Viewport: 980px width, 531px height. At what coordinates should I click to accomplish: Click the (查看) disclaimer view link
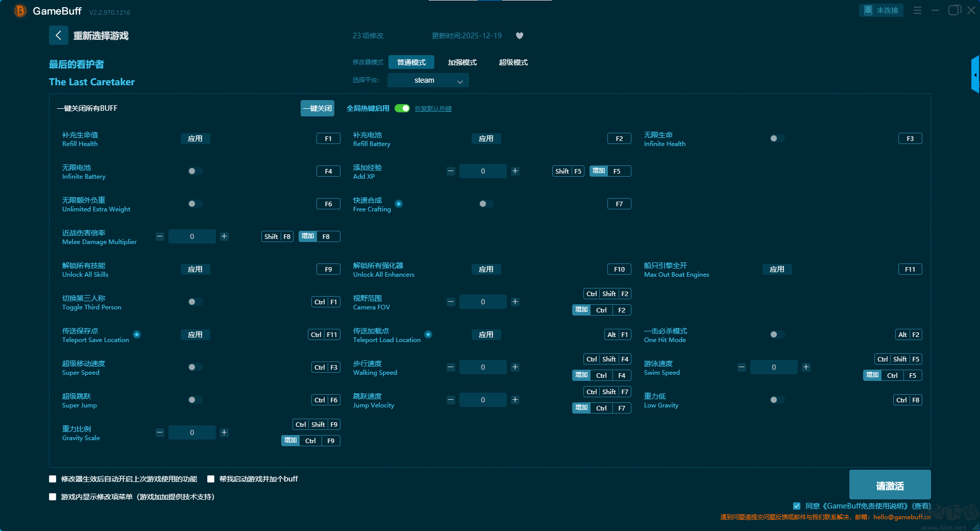921,506
